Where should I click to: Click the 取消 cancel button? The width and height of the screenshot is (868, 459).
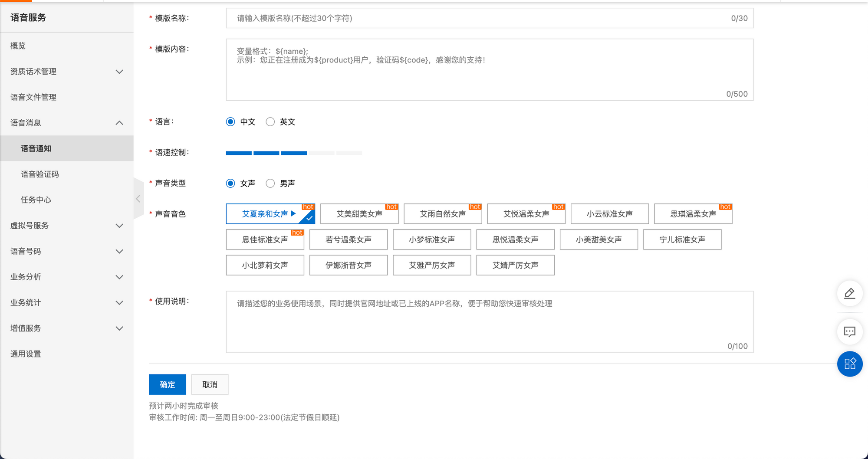coord(210,384)
